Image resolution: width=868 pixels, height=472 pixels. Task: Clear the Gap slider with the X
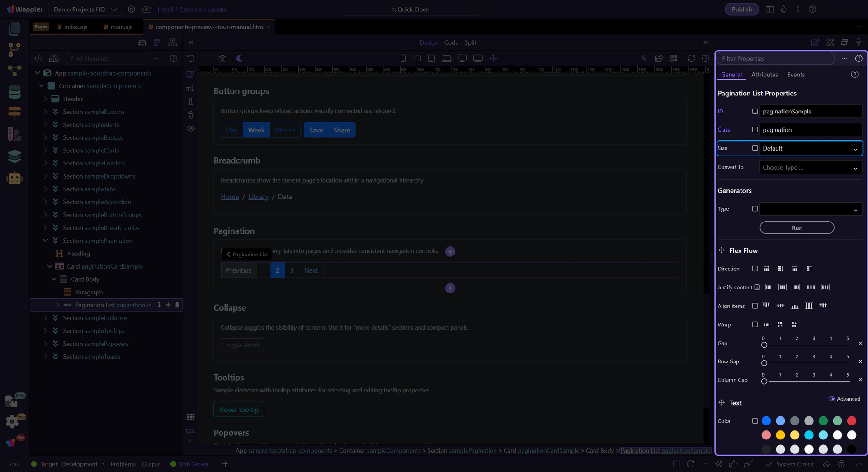tap(860, 343)
